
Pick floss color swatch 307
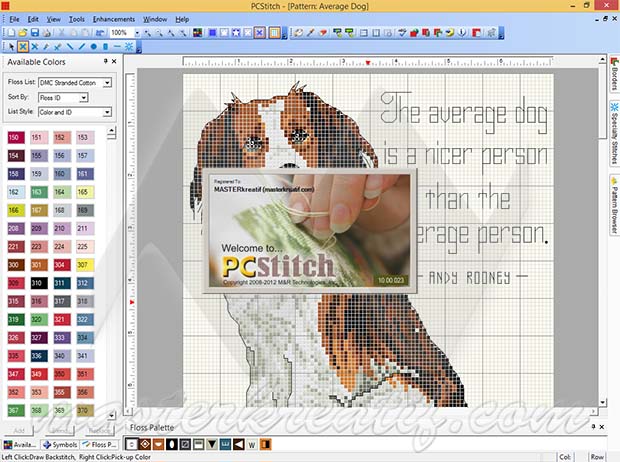(x=85, y=265)
